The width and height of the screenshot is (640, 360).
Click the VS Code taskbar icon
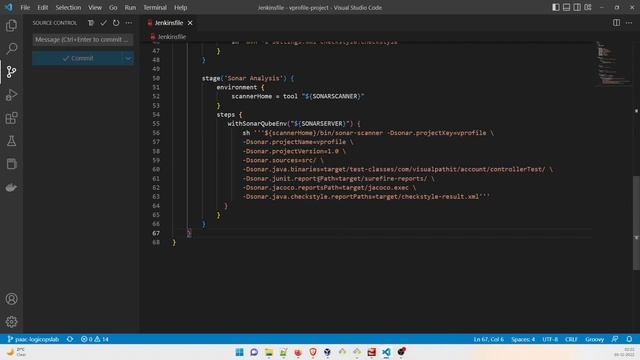point(386,352)
